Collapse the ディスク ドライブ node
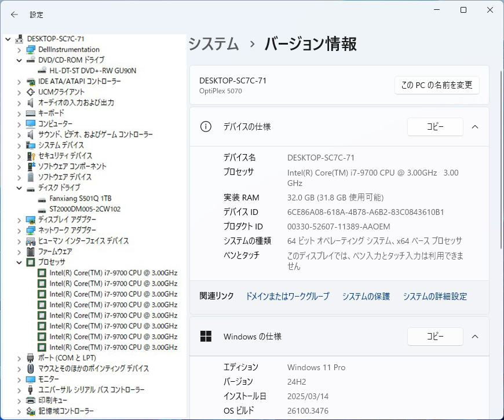This screenshot has height=420, width=504. tap(19, 188)
